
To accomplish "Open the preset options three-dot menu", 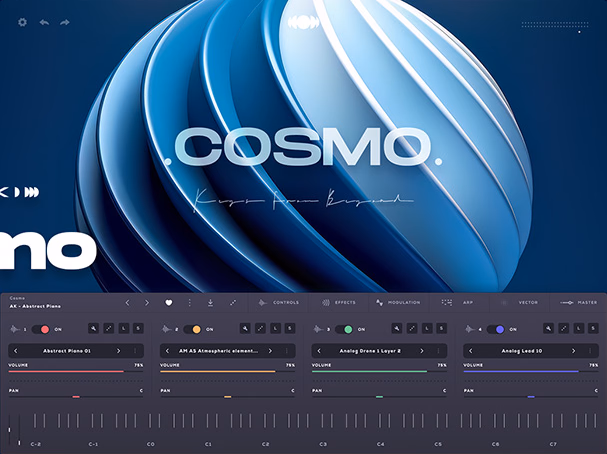I will coord(189,303).
